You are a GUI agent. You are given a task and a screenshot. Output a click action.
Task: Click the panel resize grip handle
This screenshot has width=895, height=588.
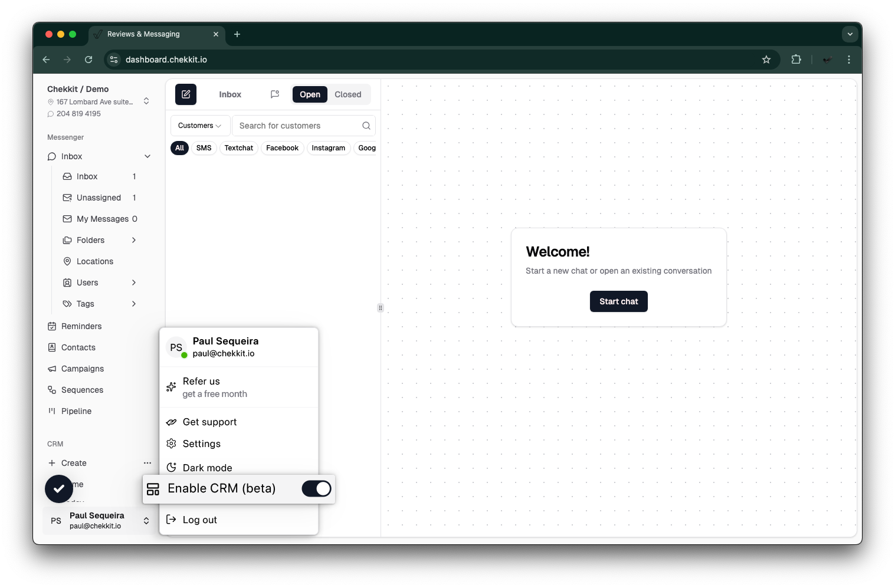pos(381,308)
